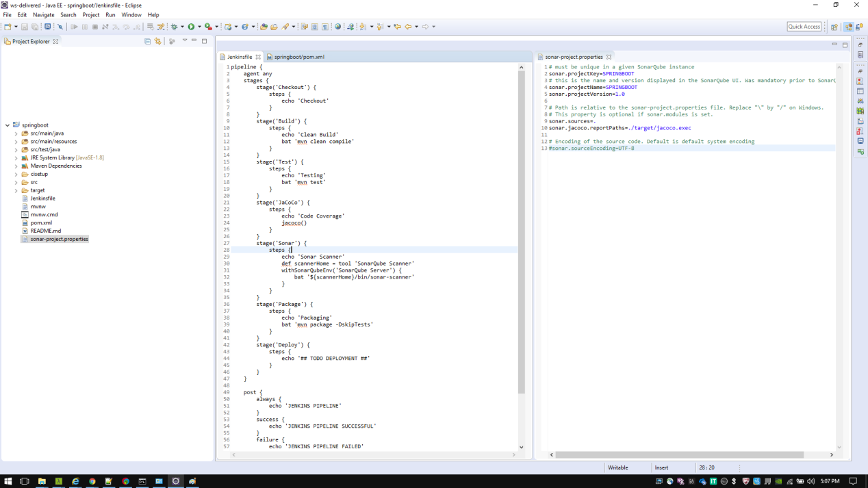Screen dimensions: 868x488
Task: Click the Save icon in the toolbar
Action: pos(25,27)
